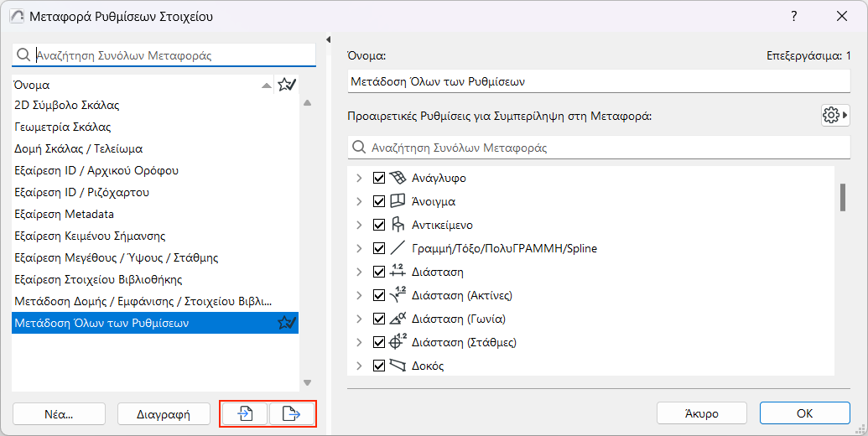The height and width of the screenshot is (436, 868).
Task: Disable the Δοκός checkbox
Action: tap(378, 366)
